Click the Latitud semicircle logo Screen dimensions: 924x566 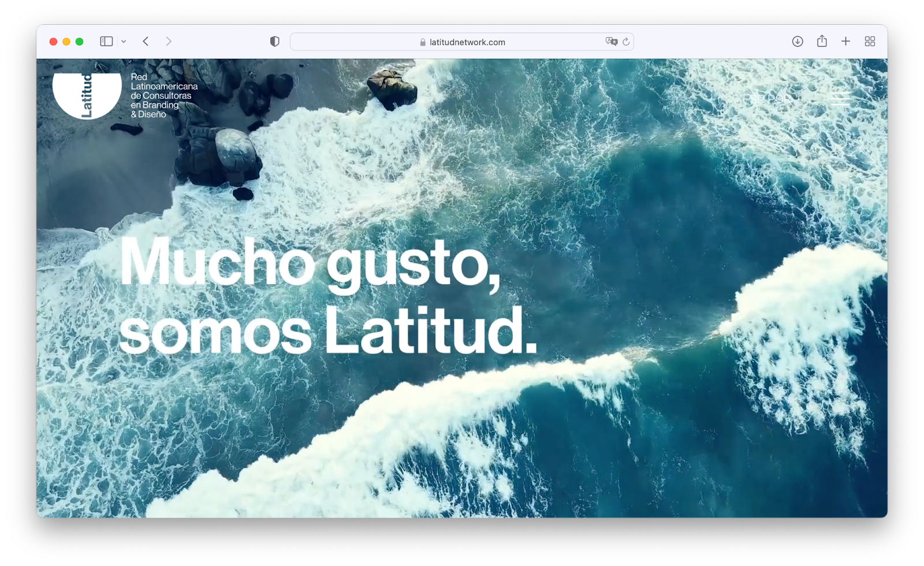pyautogui.click(x=87, y=95)
